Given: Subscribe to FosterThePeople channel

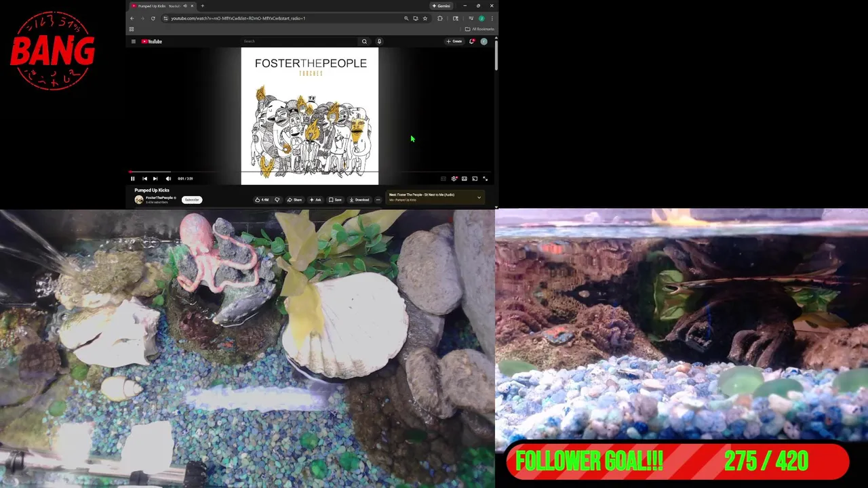Looking at the screenshot, I should click(192, 200).
